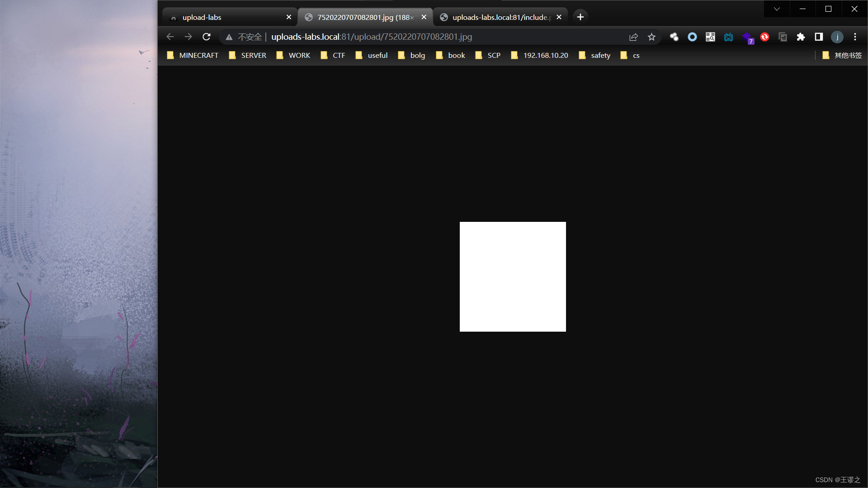
Task: Open the WORK bookmark folder
Action: (x=293, y=55)
